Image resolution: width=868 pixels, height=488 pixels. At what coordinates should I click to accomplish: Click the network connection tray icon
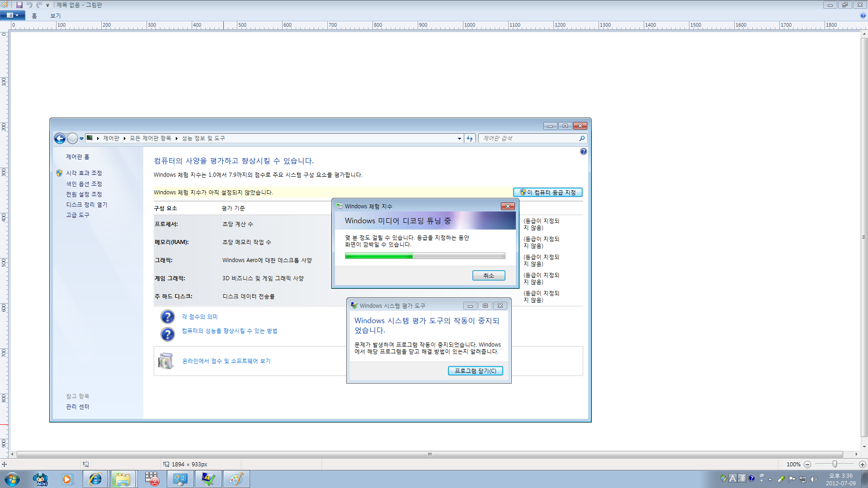click(803, 479)
